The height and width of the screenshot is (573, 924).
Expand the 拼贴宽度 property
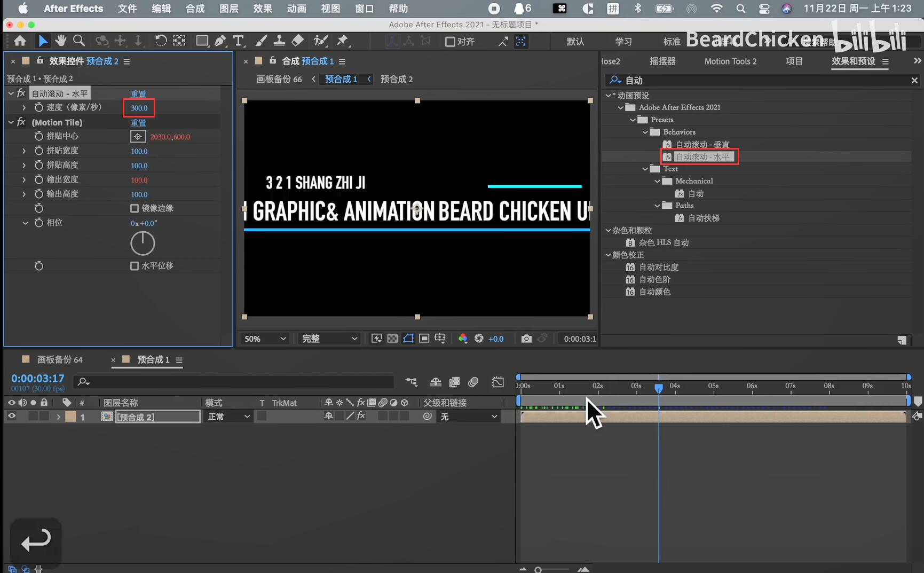coord(24,151)
